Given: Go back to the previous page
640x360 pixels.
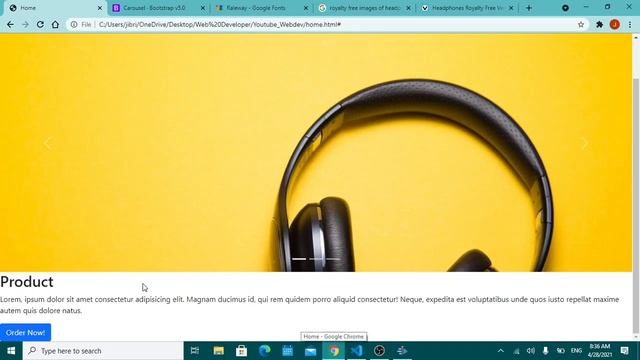Looking at the screenshot, I should [10, 24].
